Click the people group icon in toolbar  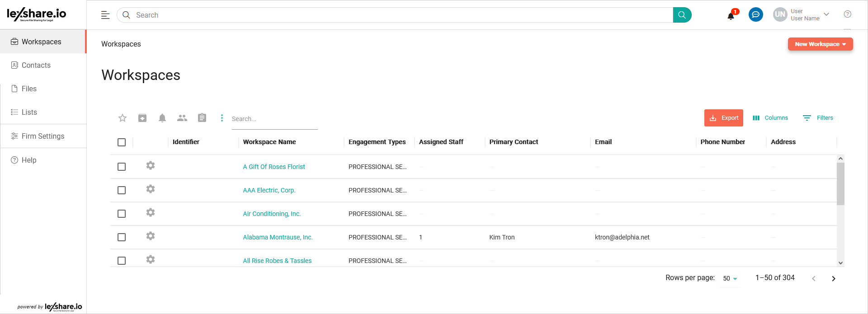tap(182, 118)
